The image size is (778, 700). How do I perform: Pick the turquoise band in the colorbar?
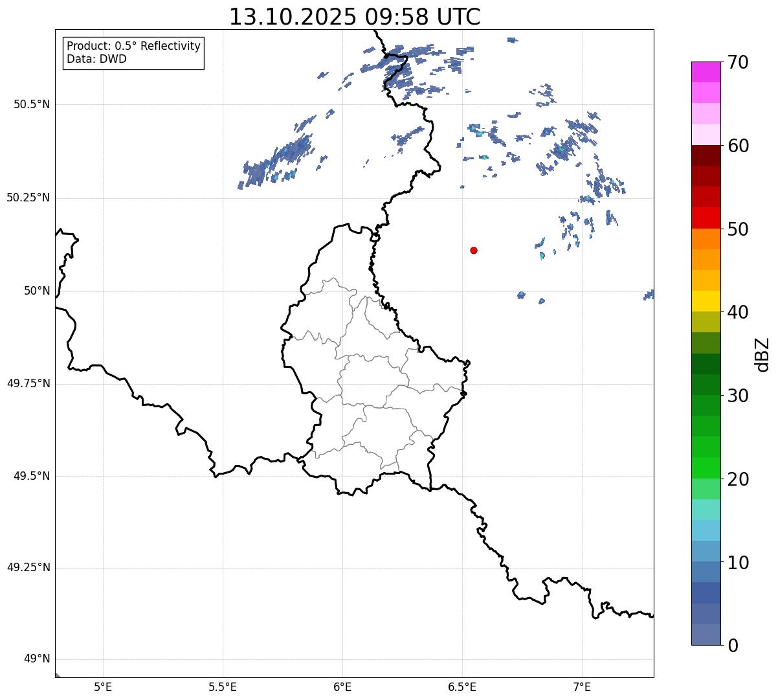[706, 510]
